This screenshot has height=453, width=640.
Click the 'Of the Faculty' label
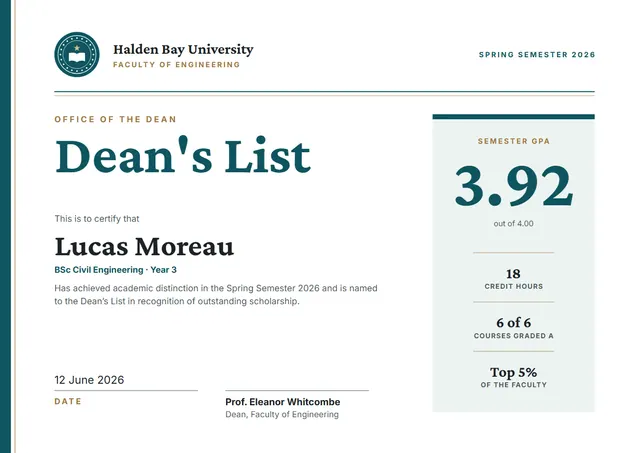[513, 385]
